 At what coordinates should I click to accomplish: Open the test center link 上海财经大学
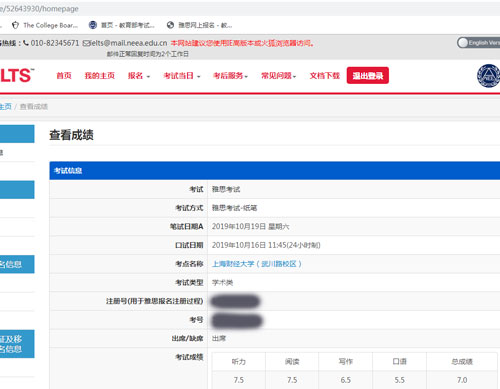(257, 264)
